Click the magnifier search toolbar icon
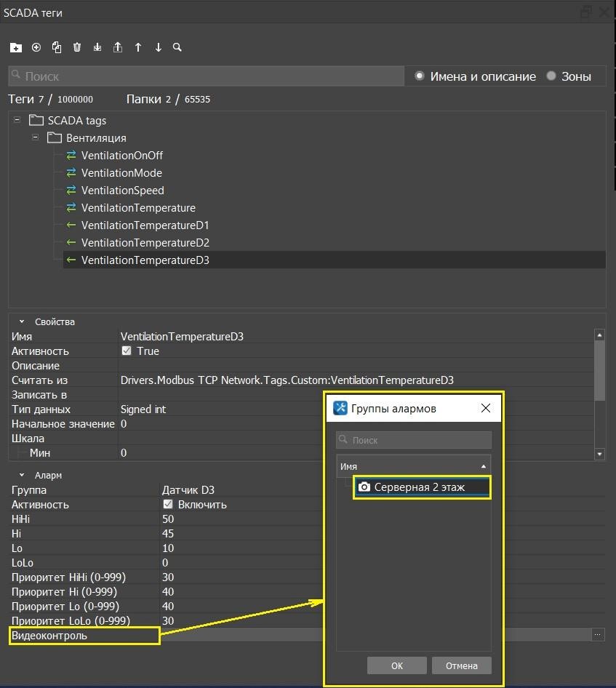This screenshot has width=616, height=688. (177, 47)
